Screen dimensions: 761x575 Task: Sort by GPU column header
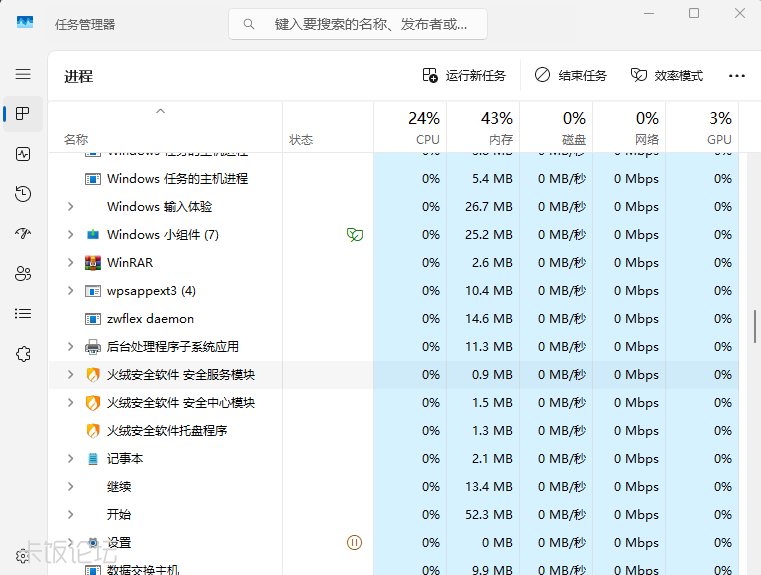pos(702,128)
